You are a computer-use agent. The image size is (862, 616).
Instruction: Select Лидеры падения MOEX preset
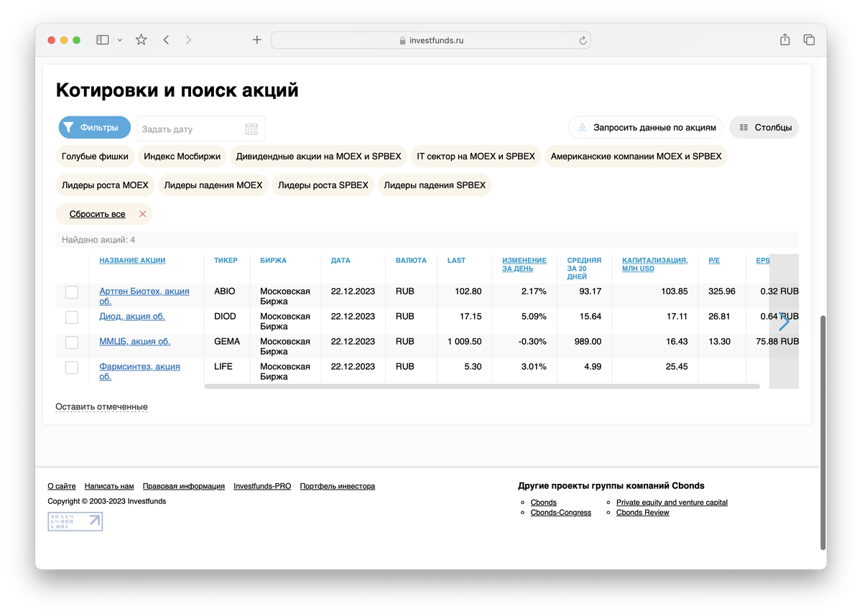(x=213, y=185)
